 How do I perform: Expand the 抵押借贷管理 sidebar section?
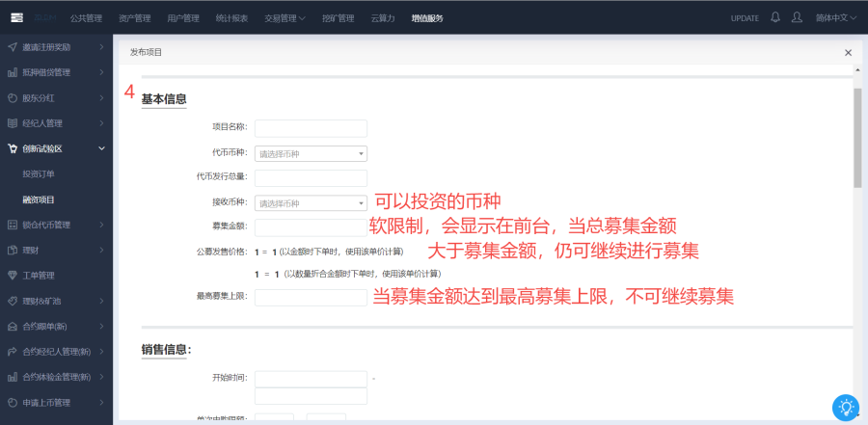coord(101,72)
